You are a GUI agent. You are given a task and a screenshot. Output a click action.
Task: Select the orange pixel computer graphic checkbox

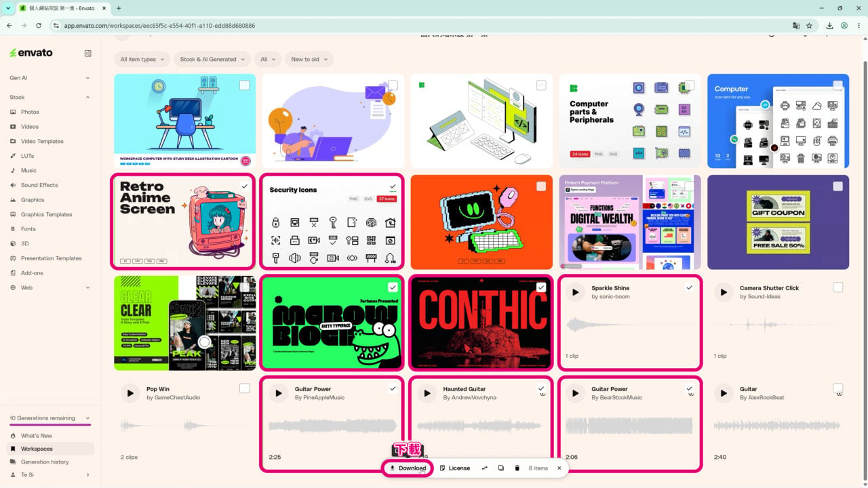541,186
